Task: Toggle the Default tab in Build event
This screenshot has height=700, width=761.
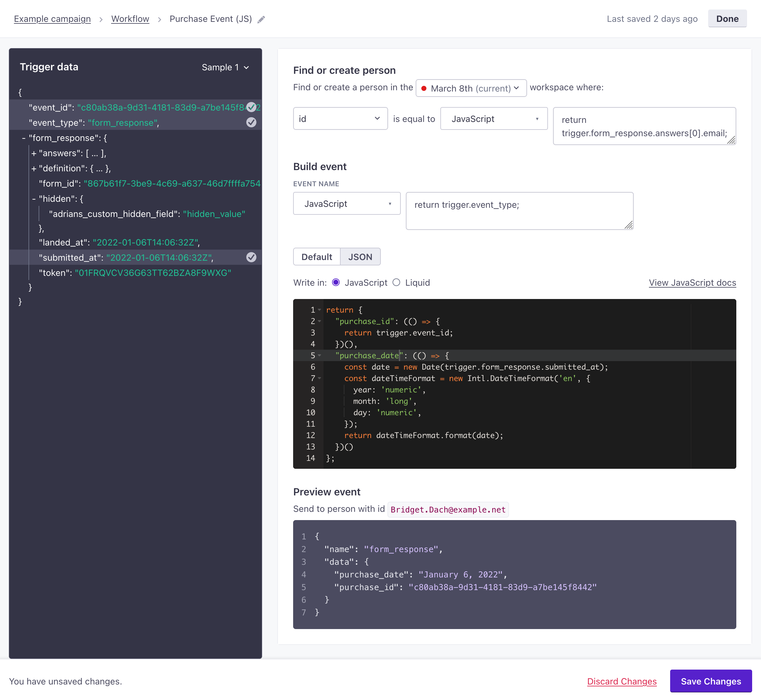Action: tap(317, 258)
